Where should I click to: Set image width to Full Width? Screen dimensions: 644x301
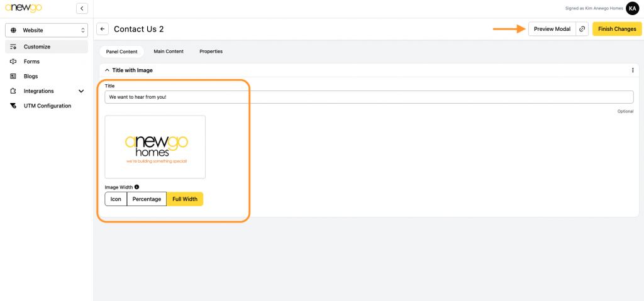point(185,199)
